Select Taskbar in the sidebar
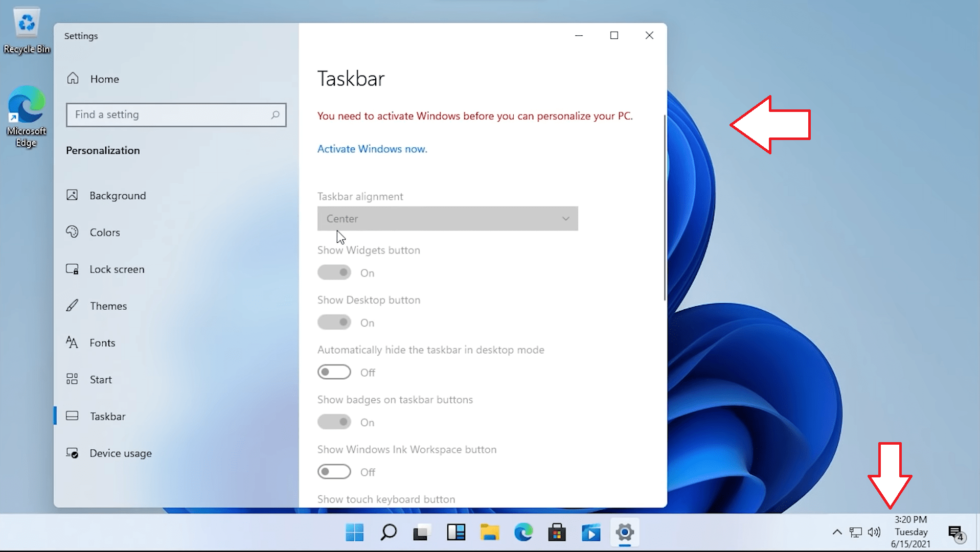Screen dimensions: 980x552 pyautogui.click(x=107, y=417)
